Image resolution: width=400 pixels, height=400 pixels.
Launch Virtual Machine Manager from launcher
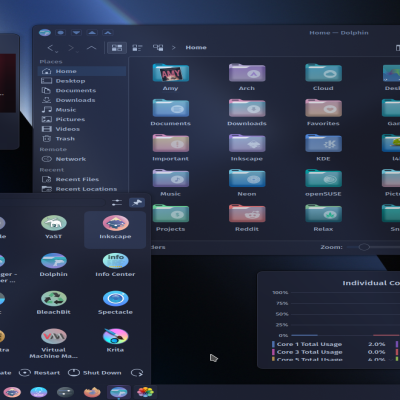coord(54,343)
